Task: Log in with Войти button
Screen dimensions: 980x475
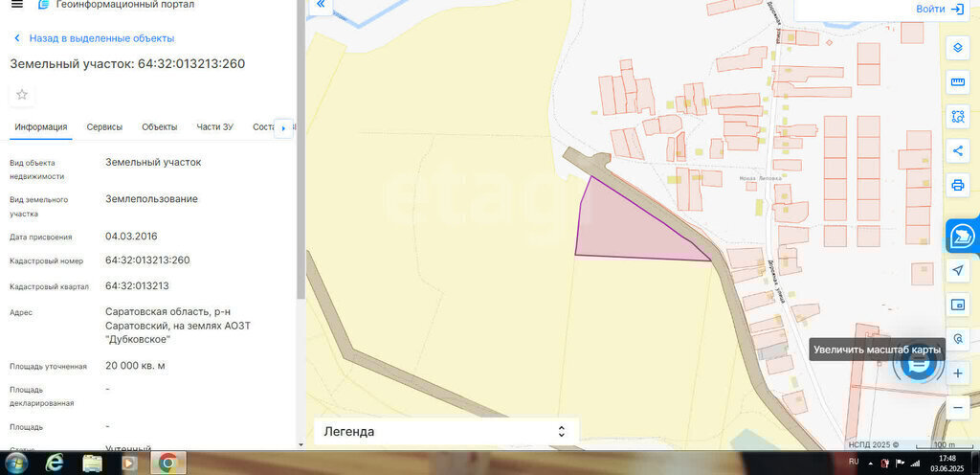Action: [x=940, y=9]
